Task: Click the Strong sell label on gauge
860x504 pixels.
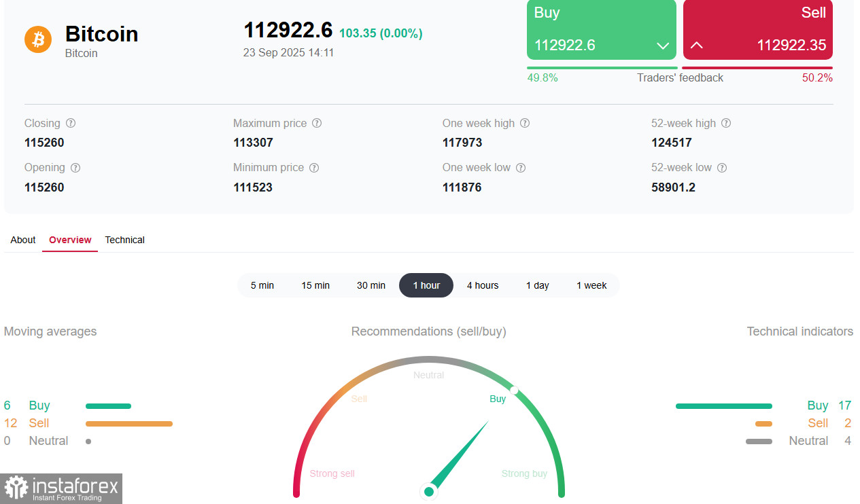Action: coord(332,473)
